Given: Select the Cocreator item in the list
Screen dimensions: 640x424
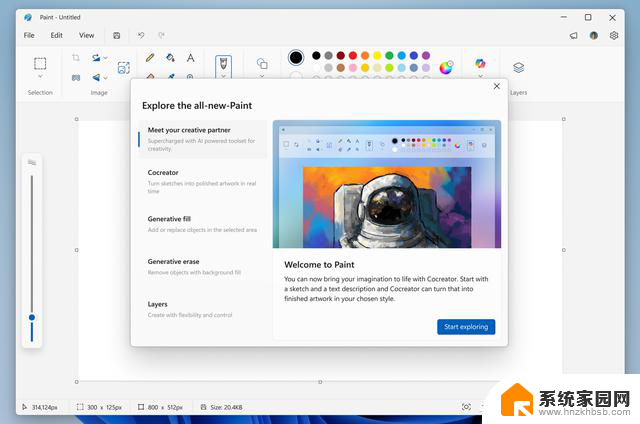Looking at the screenshot, I should pyautogui.click(x=203, y=182).
